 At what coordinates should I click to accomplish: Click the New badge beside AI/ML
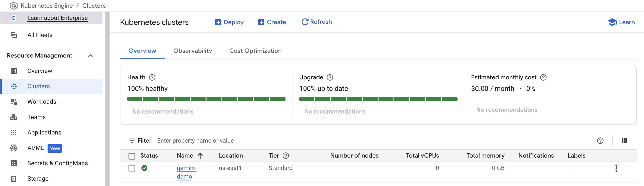point(54,148)
